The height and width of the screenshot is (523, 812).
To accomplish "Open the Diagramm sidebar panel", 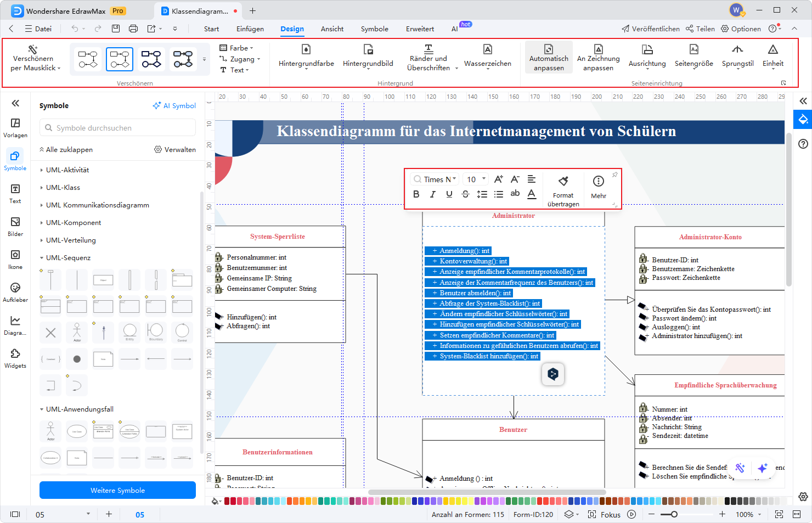I will point(15,325).
